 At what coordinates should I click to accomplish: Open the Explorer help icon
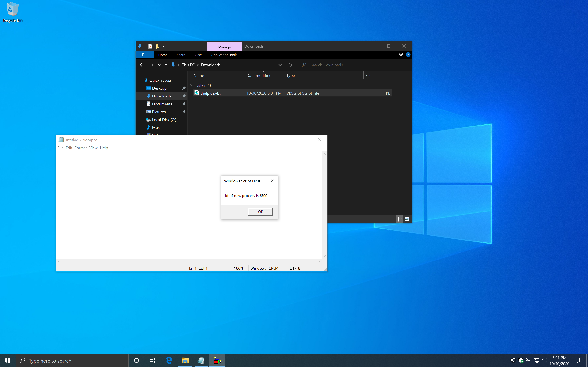click(x=408, y=55)
